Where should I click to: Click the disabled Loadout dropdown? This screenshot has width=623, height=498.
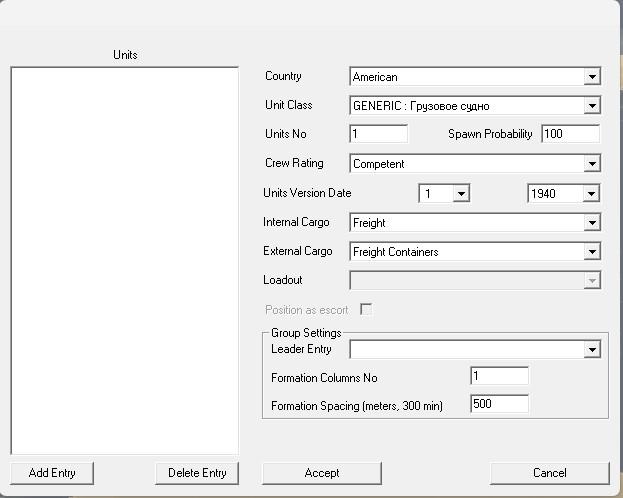pos(475,281)
